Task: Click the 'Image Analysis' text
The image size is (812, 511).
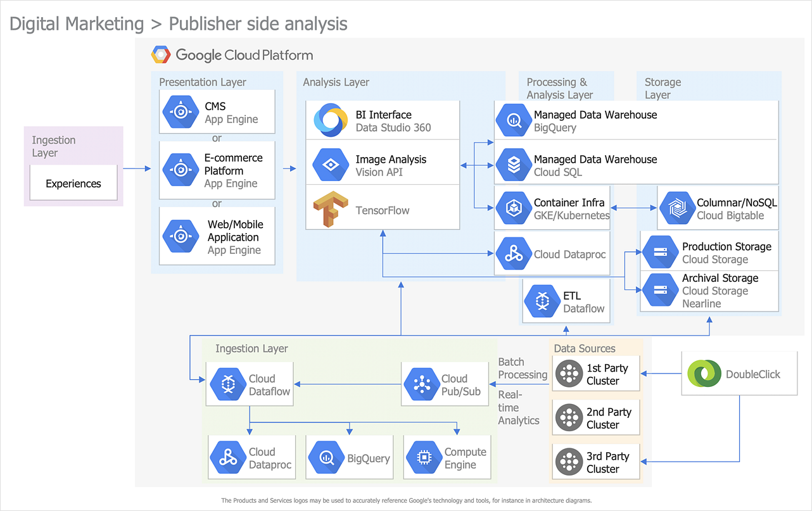Action: point(391,160)
